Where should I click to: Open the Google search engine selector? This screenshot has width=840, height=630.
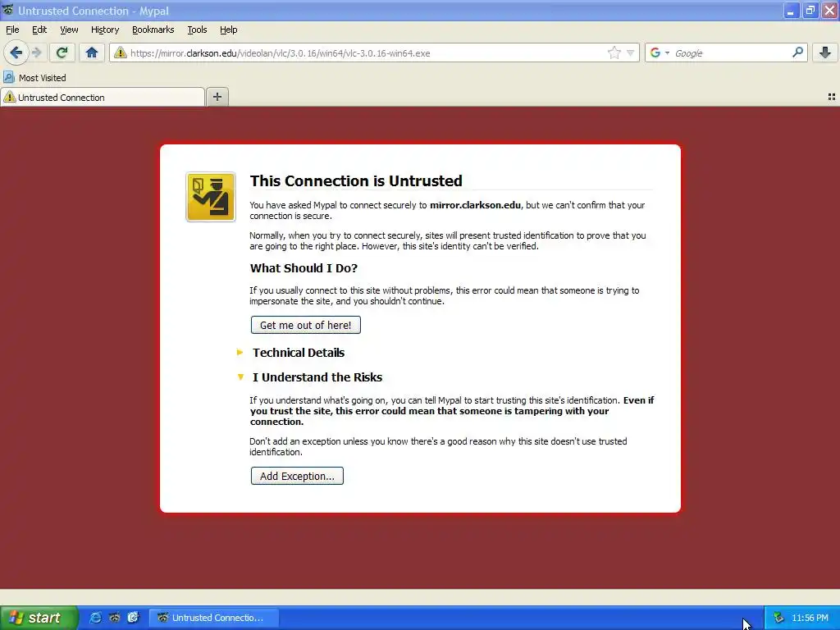[660, 52]
